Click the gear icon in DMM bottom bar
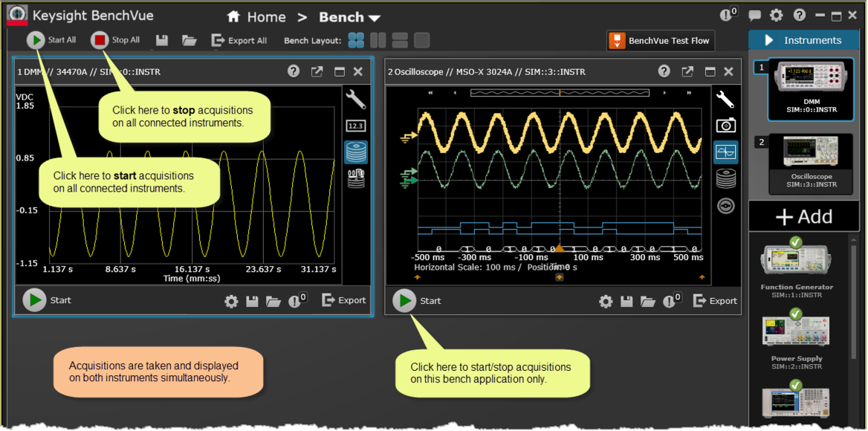The image size is (868, 431). pos(231,301)
